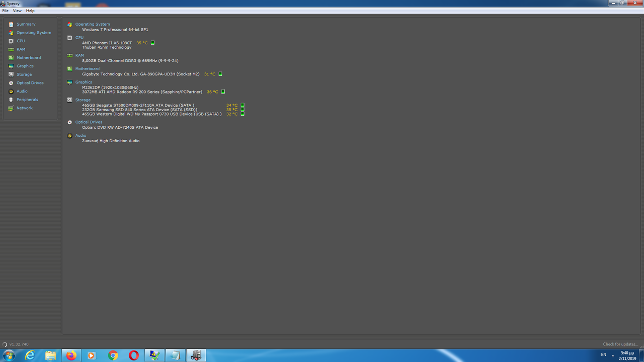
Task: Click the Samsung SSD 35 °C temperature value
Action: pos(232,110)
